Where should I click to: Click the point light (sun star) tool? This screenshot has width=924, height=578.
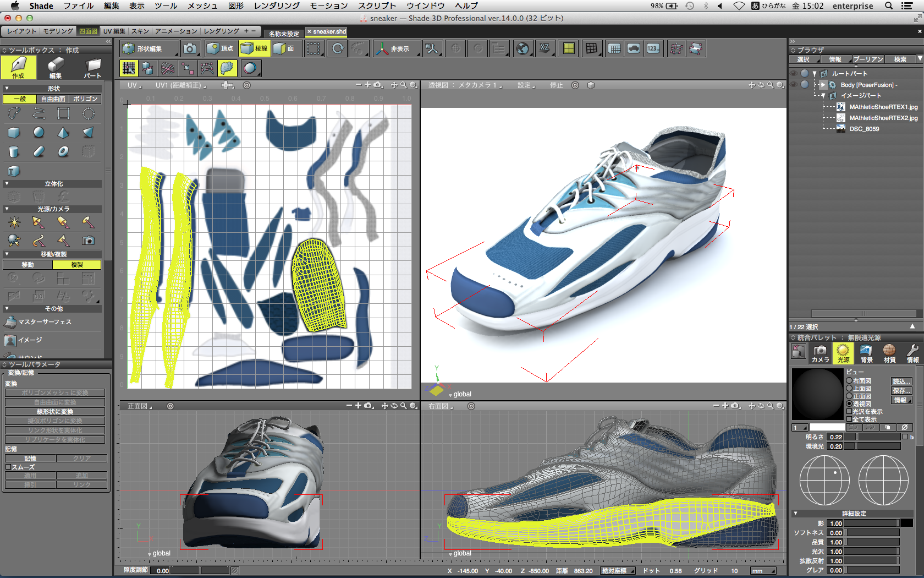14,222
